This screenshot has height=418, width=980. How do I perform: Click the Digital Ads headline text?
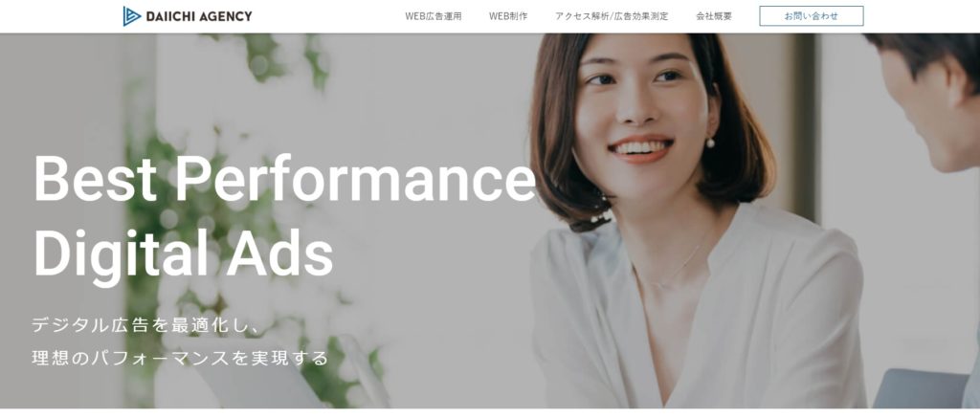[183, 254]
